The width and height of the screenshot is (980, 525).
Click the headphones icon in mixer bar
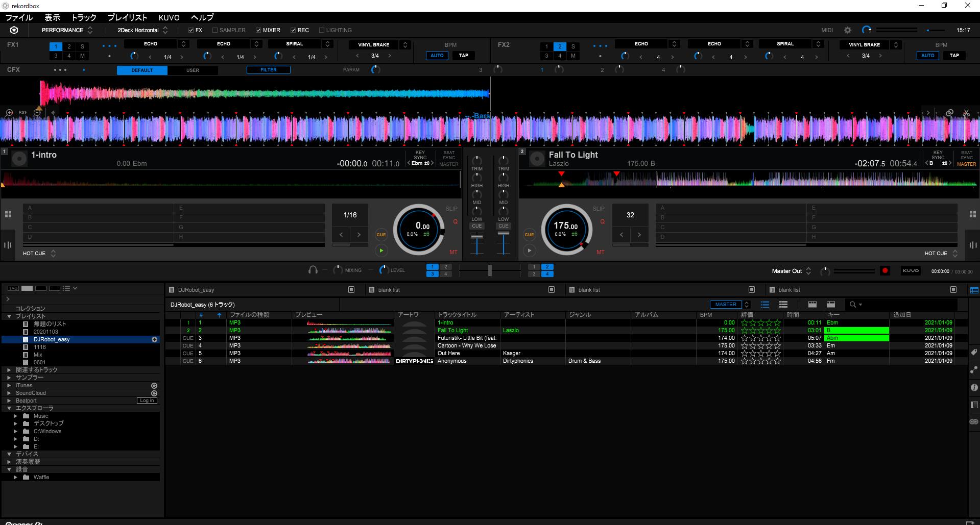coord(313,270)
